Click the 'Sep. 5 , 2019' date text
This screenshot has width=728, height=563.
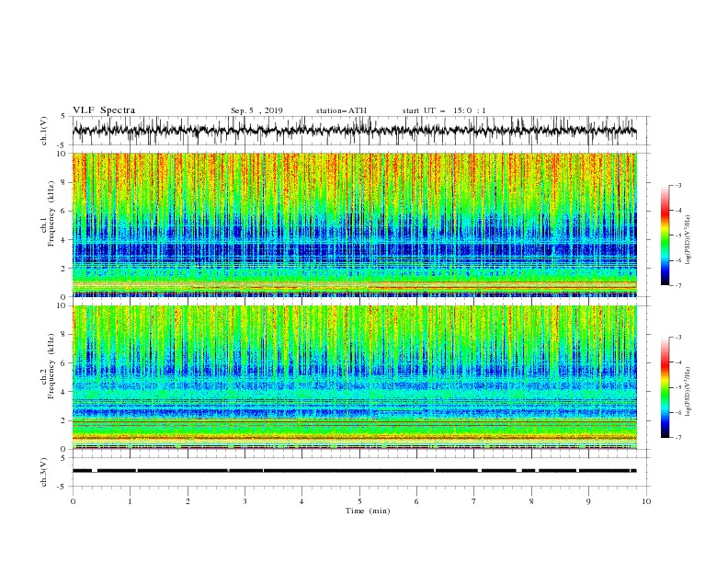pyautogui.click(x=256, y=110)
